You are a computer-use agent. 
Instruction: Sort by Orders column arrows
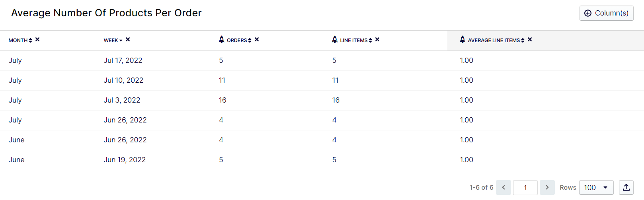[x=250, y=41]
